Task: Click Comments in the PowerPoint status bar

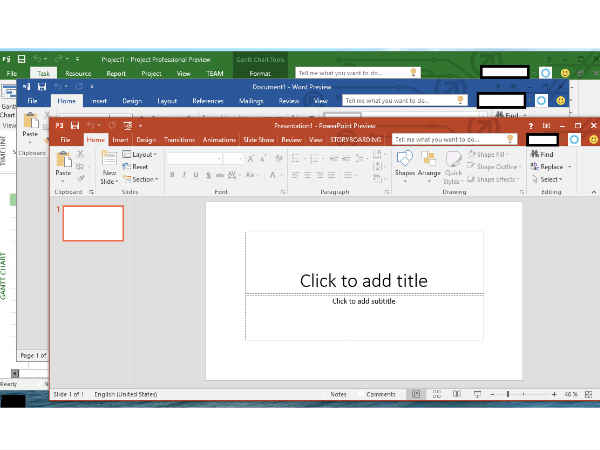Action: [x=378, y=394]
